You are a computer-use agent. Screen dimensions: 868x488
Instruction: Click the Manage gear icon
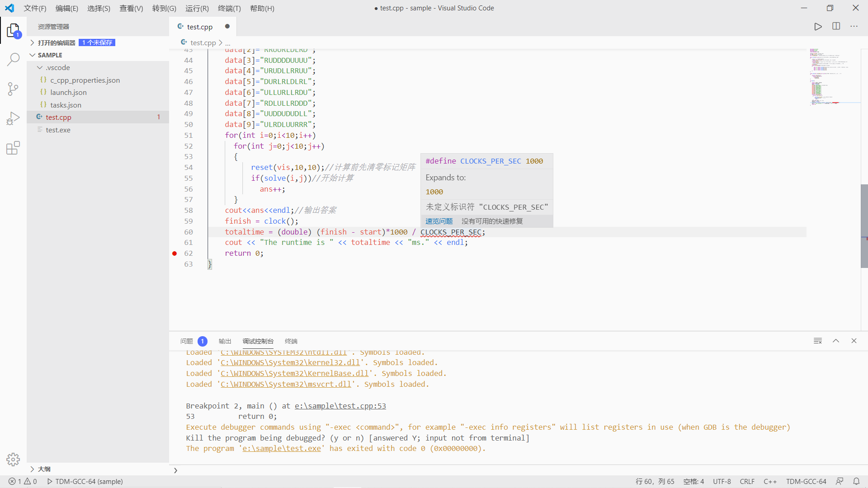[x=13, y=460]
